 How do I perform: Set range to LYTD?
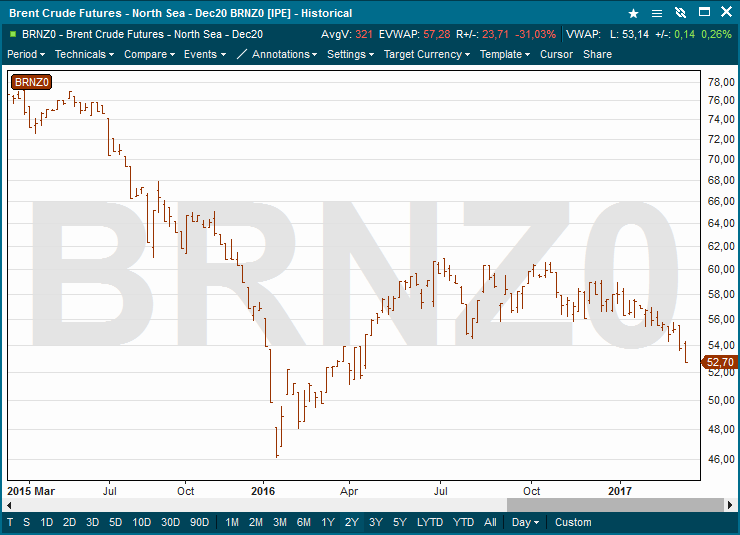pyautogui.click(x=430, y=522)
